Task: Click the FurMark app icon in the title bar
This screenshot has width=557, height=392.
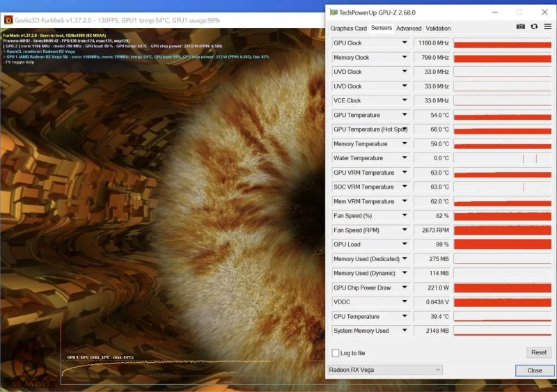Action: click(x=8, y=20)
